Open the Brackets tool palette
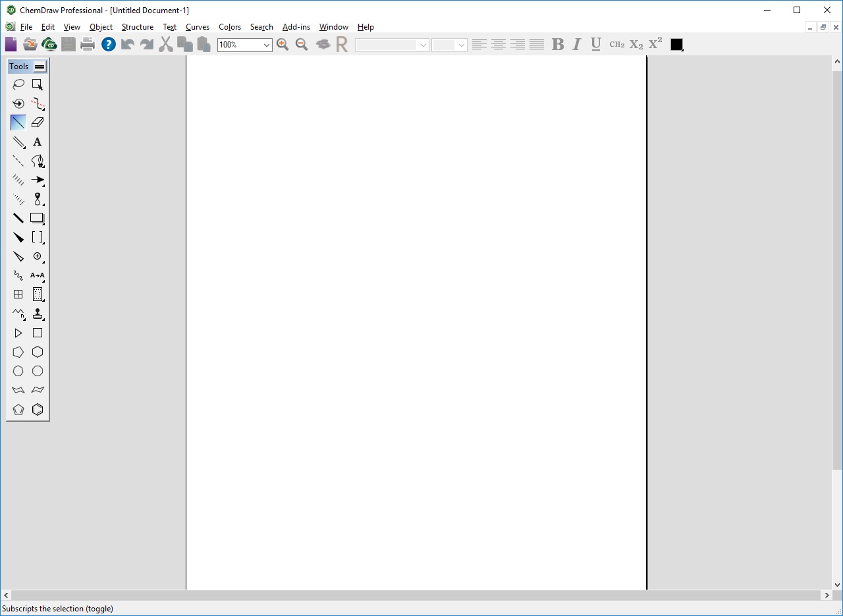 38,237
